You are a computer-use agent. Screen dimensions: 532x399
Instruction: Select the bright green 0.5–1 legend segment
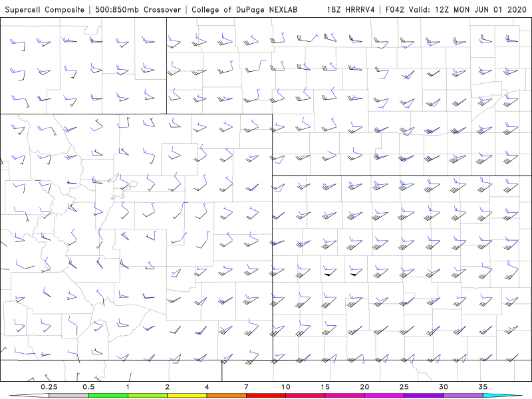point(108,396)
